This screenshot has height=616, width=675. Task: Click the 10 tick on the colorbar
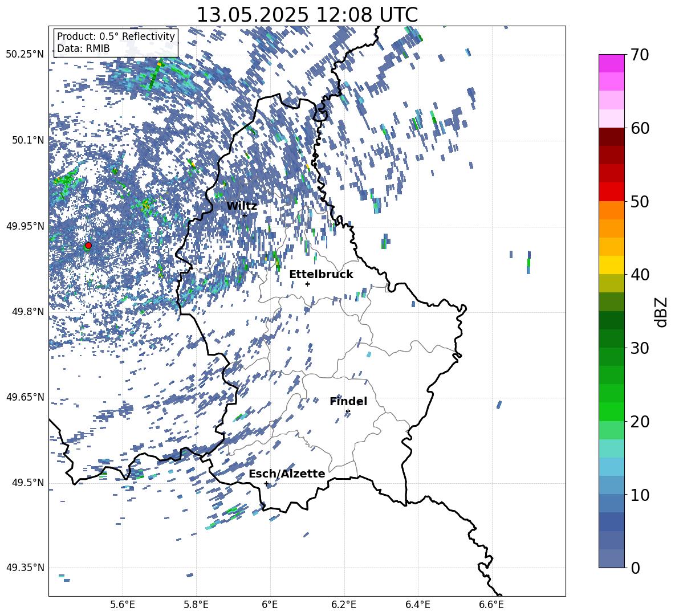pos(640,495)
